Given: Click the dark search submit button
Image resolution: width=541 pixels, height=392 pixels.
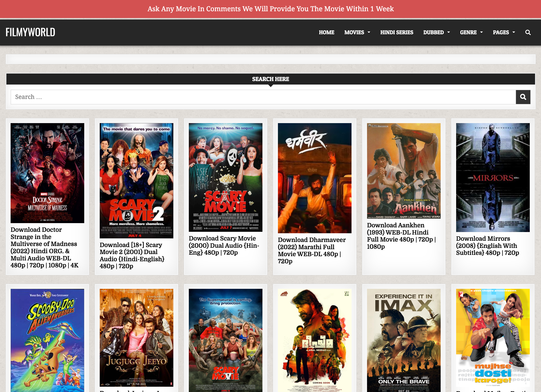Looking at the screenshot, I should click(523, 97).
